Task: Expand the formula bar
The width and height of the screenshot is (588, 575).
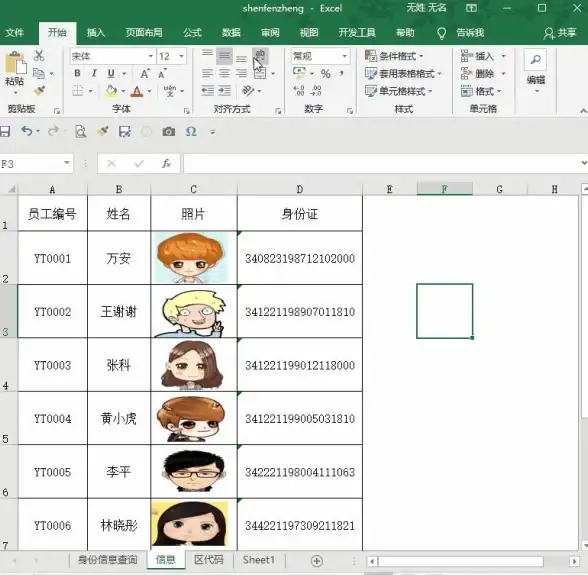Action: pos(584,163)
